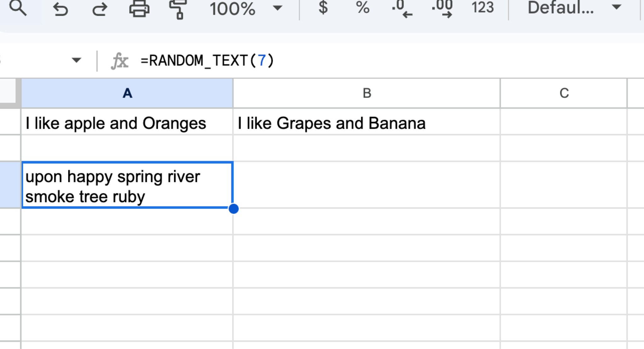Select column B header

point(367,93)
